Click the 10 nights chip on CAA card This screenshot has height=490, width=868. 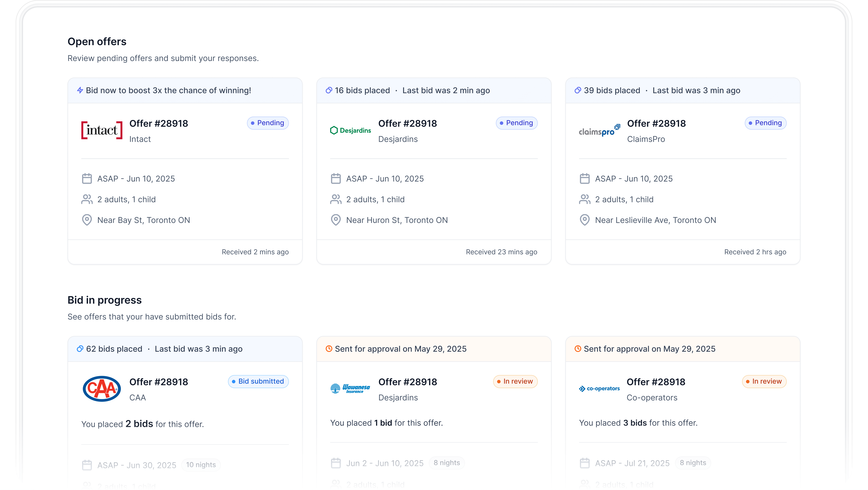[201, 465]
